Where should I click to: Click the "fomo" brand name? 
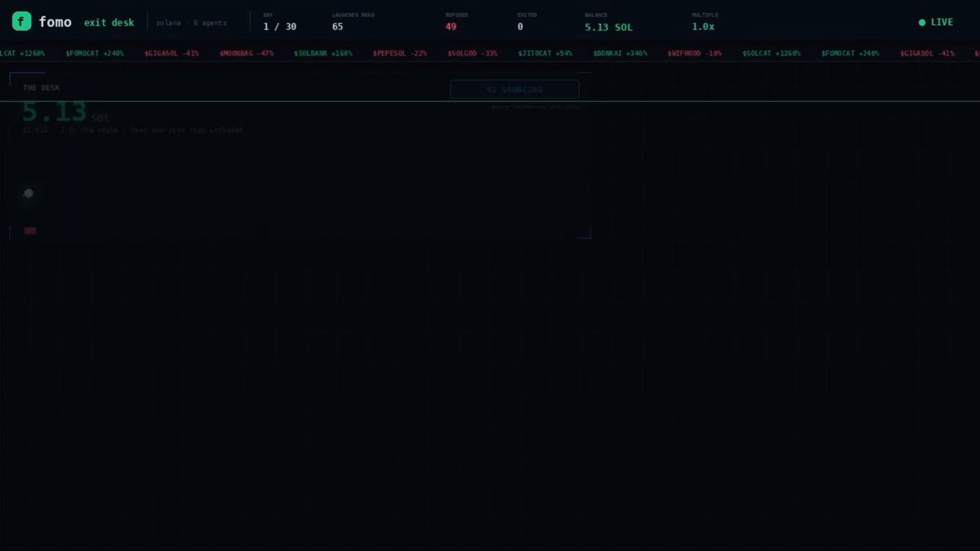55,22
